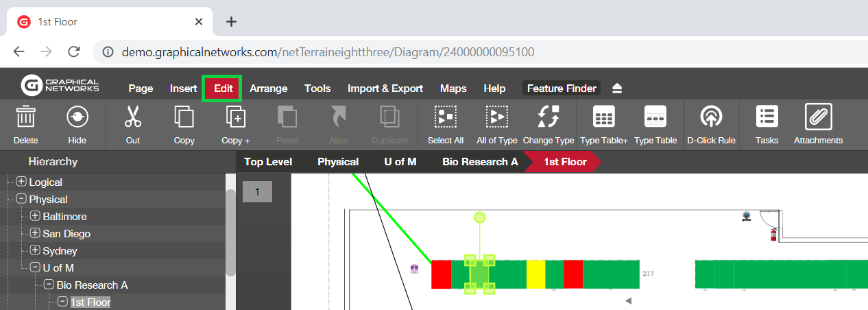Click the Hide toolbar icon
This screenshot has height=310, width=868.
click(x=77, y=117)
